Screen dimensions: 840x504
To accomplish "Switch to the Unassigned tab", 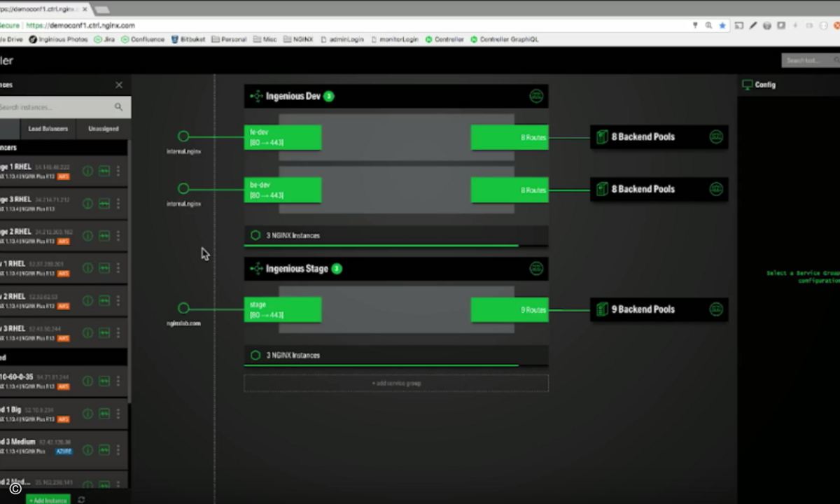I will pyautogui.click(x=103, y=129).
